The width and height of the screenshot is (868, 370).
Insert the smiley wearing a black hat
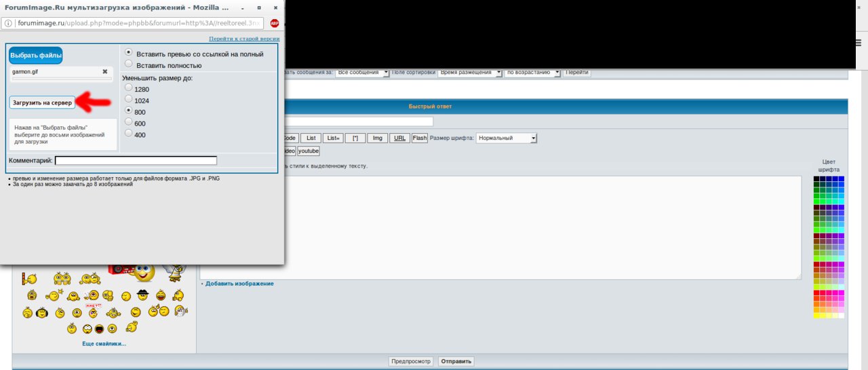tap(142, 295)
